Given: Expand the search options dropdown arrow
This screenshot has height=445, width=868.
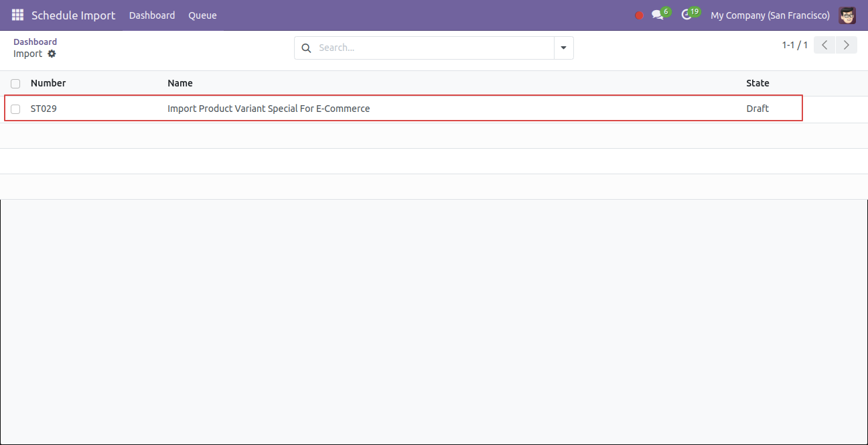Looking at the screenshot, I should coord(563,48).
